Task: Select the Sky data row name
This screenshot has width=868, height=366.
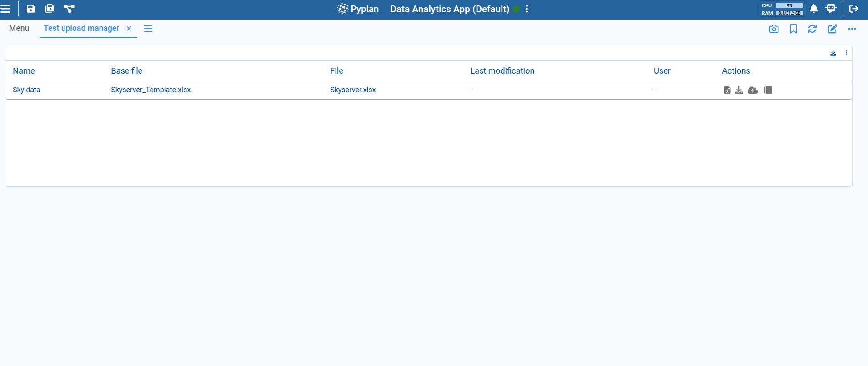Action: pyautogui.click(x=26, y=90)
